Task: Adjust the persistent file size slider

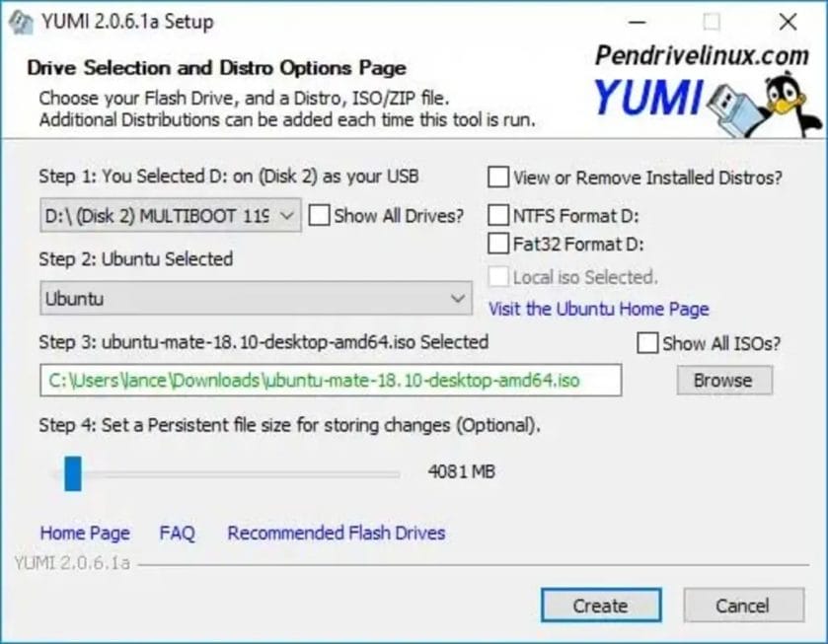Action: 72,472
